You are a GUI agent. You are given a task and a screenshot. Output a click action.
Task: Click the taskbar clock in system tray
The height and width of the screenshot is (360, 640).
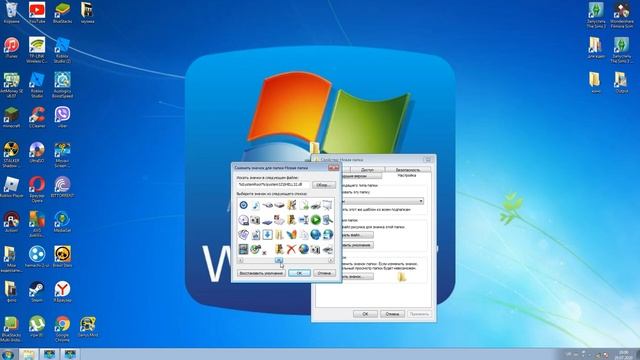pos(624,354)
